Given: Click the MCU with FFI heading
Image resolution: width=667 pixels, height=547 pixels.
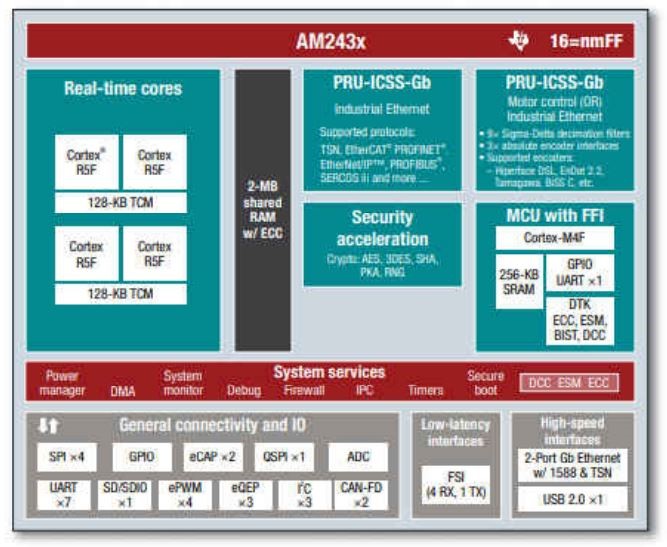Looking at the screenshot, I should pyautogui.click(x=555, y=216).
